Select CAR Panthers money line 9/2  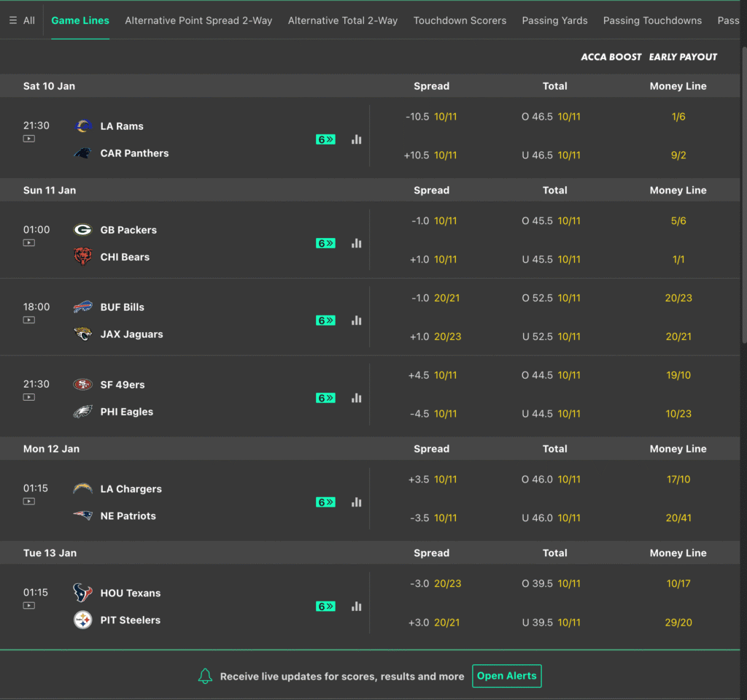[678, 155]
